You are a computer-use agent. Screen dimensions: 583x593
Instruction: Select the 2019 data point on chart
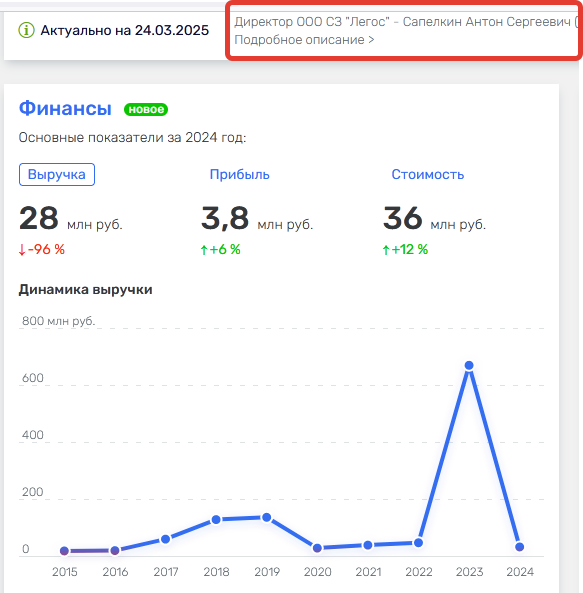point(267,517)
